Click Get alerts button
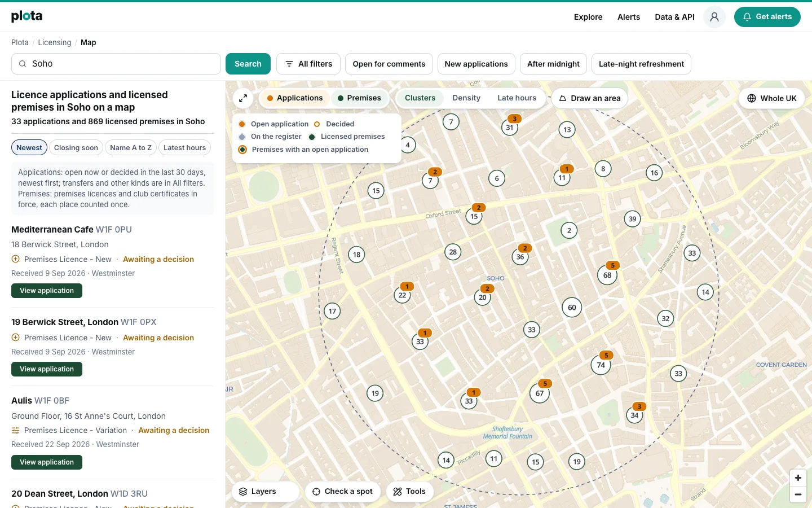 click(x=767, y=17)
